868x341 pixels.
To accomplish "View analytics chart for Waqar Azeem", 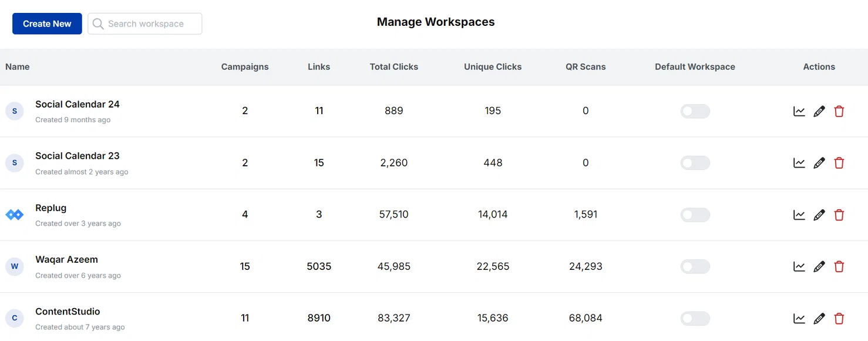I will click(799, 266).
